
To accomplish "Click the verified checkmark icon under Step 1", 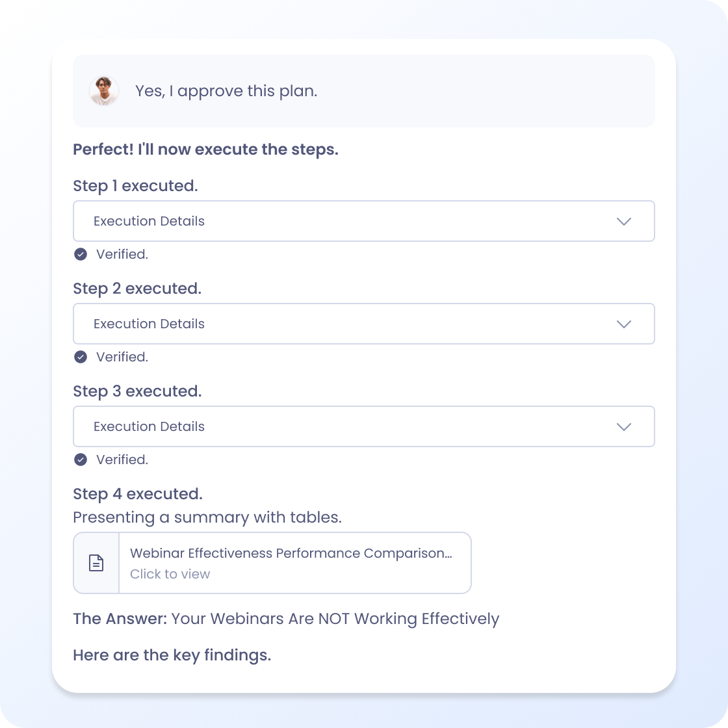I will 81,254.
